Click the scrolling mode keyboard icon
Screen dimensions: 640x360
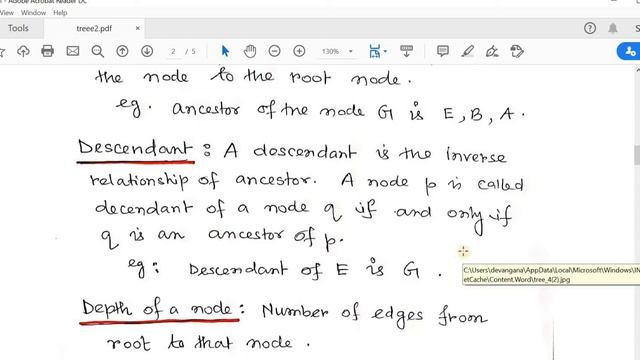406,51
